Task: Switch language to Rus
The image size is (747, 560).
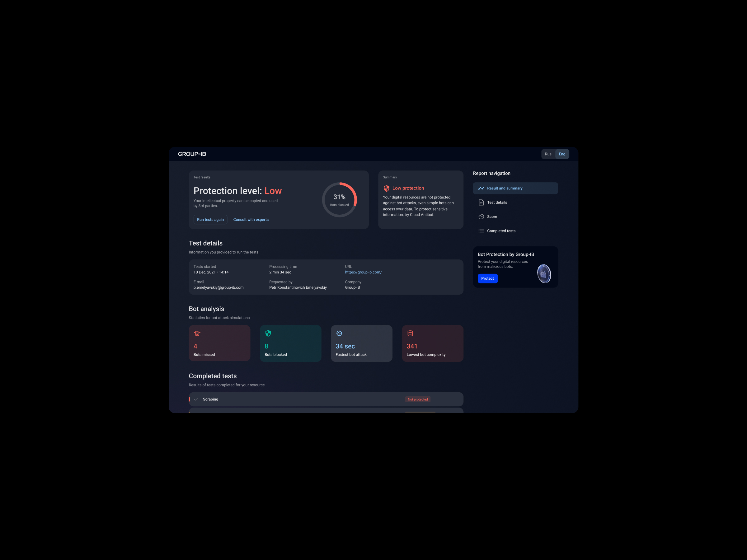Action: point(548,154)
